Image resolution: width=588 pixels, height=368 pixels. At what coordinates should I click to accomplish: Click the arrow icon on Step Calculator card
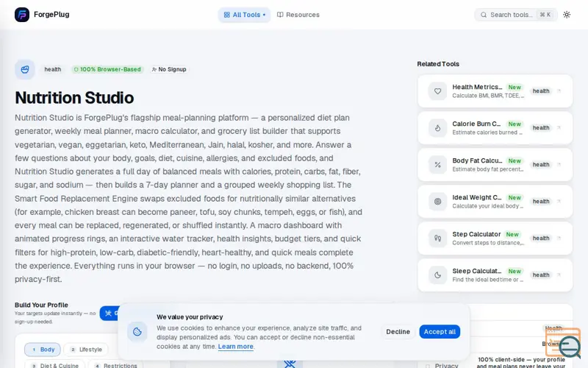point(559,238)
